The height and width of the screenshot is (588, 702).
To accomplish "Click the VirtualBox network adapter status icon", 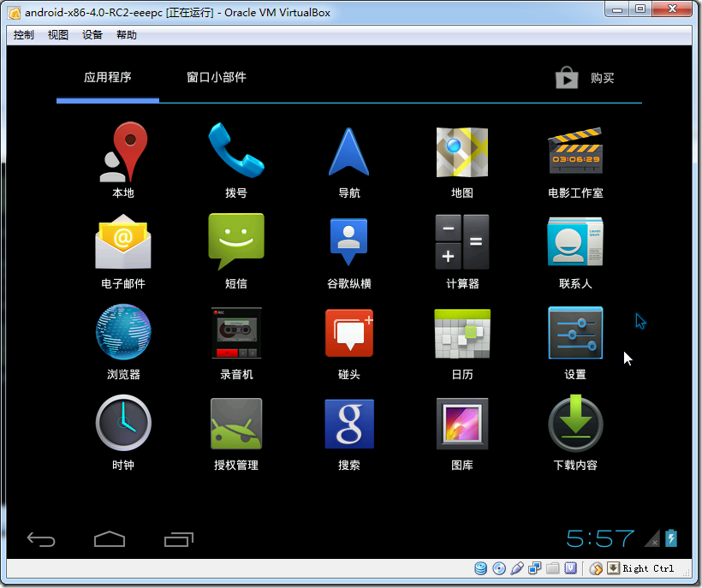I will coord(534,568).
